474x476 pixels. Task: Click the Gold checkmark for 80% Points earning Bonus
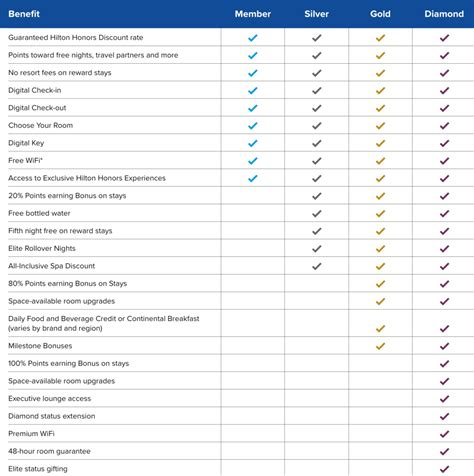[380, 284]
